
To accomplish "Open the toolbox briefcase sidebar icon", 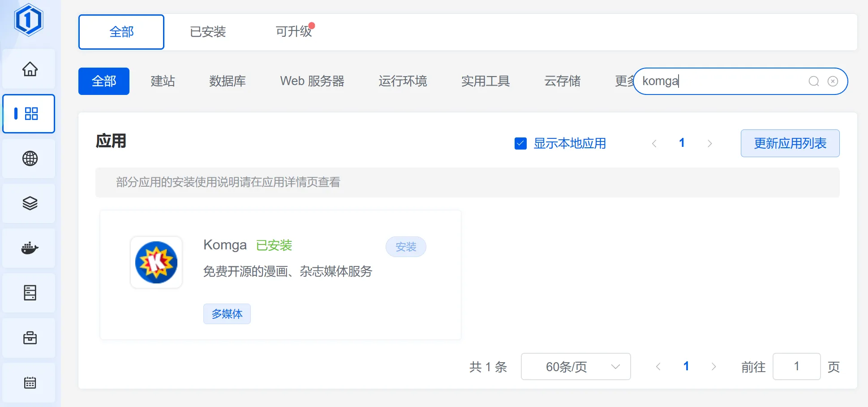I will click(30, 338).
